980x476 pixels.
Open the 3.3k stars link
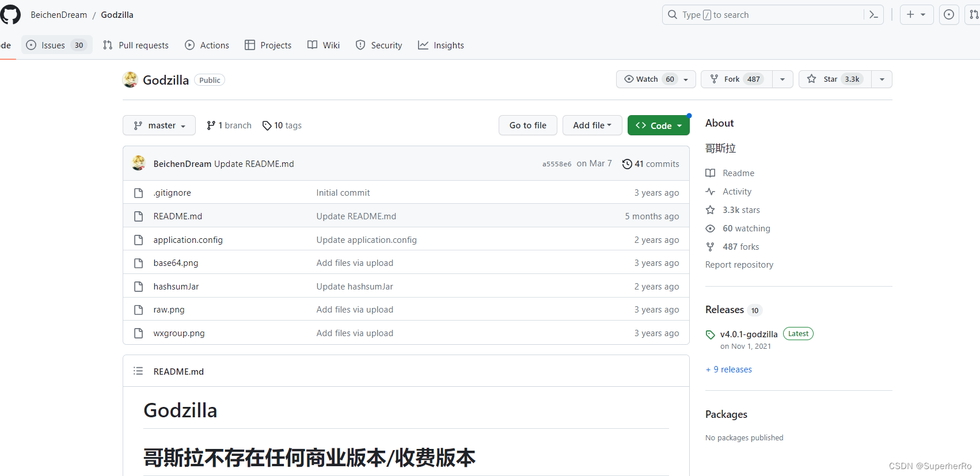coord(733,210)
